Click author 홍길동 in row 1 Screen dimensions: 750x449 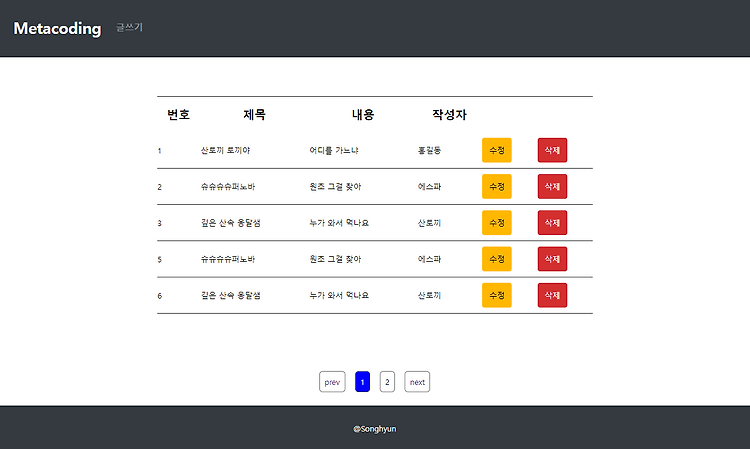[x=430, y=150]
